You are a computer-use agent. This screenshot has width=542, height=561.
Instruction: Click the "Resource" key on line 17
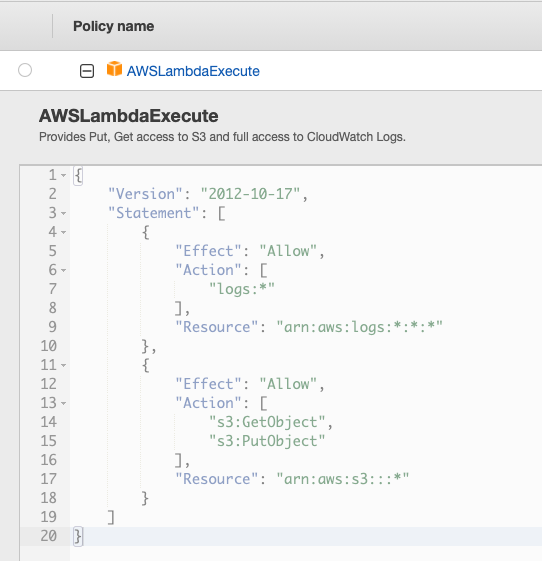tap(217, 479)
